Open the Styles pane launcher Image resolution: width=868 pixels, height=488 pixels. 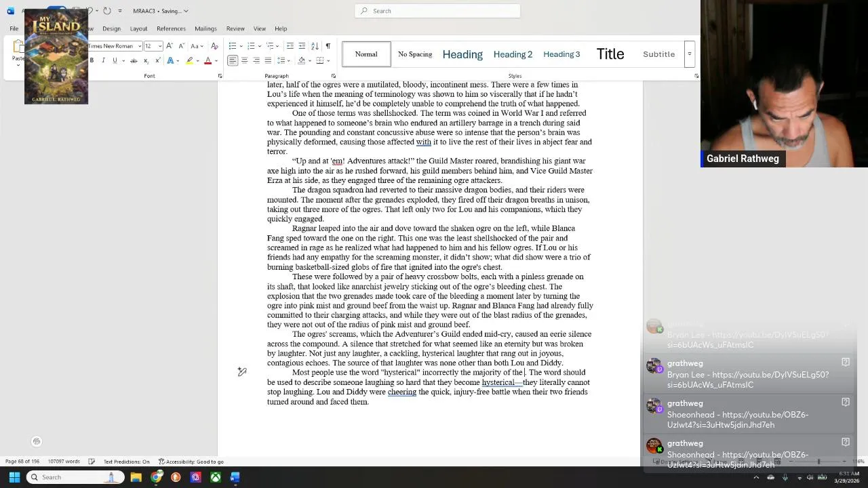click(696, 76)
